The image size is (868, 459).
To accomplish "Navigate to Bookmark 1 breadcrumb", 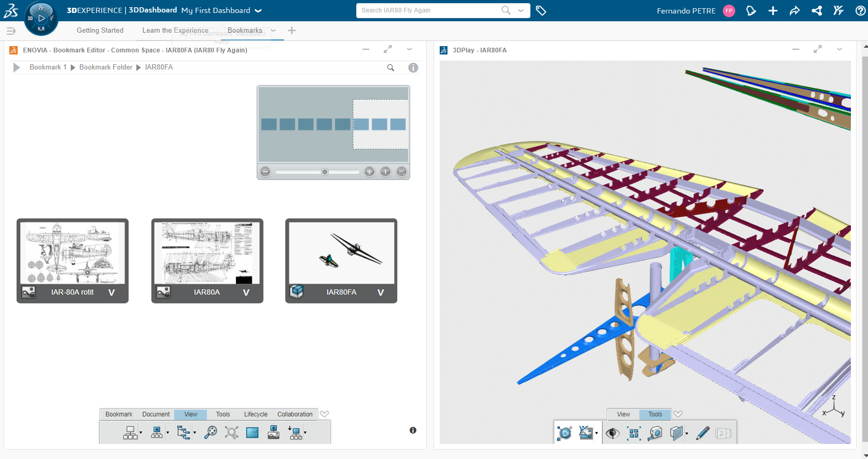I will [48, 67].
